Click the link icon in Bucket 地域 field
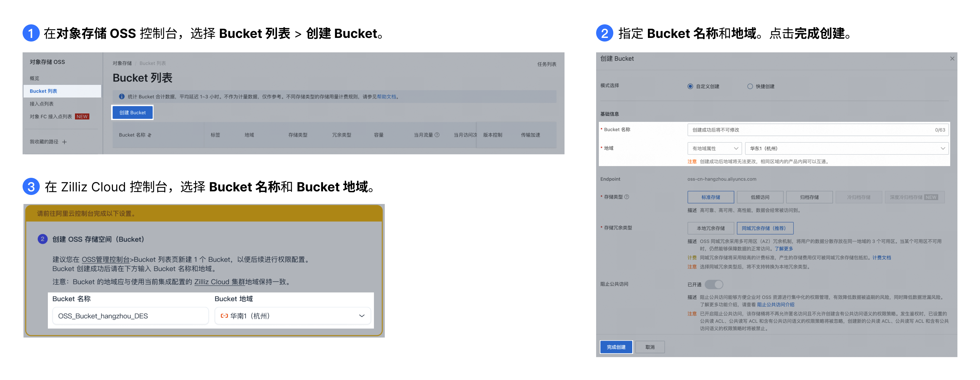The height and width of the screenshot is (380, 980). [224, 316]
